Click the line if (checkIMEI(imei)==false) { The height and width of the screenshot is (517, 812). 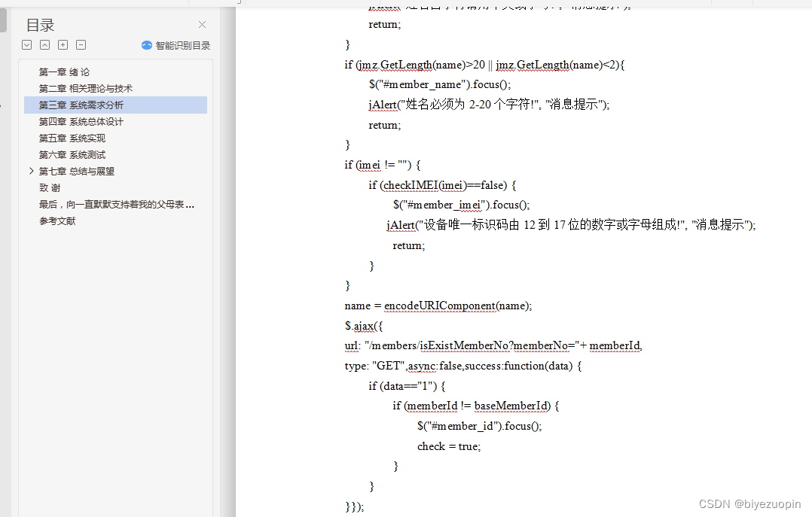442,185
